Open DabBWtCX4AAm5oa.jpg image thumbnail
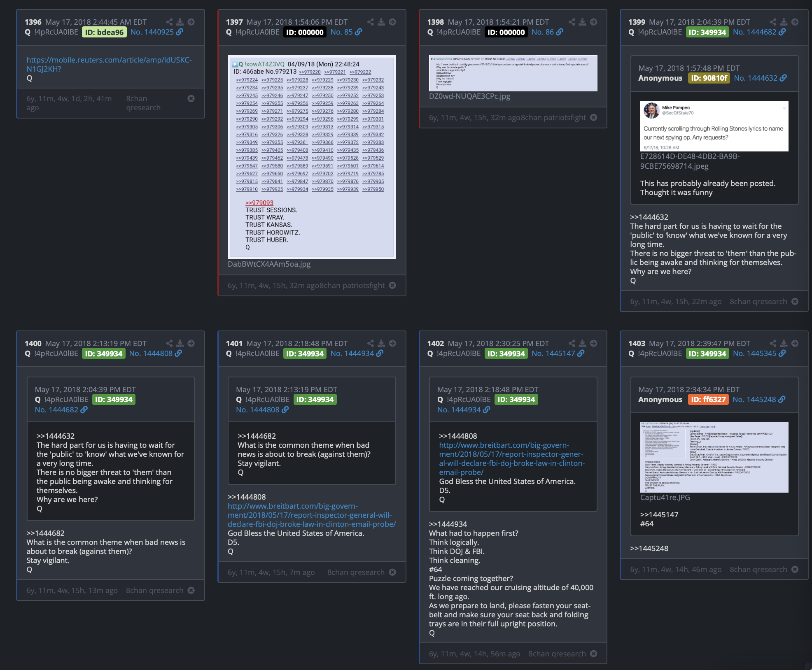 tap(312, 157)
